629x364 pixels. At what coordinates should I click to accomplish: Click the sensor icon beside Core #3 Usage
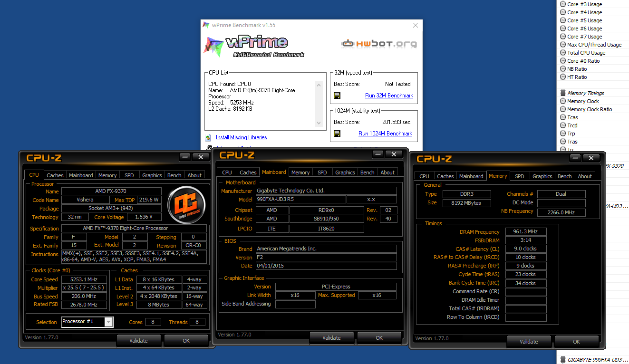(563, 4)
